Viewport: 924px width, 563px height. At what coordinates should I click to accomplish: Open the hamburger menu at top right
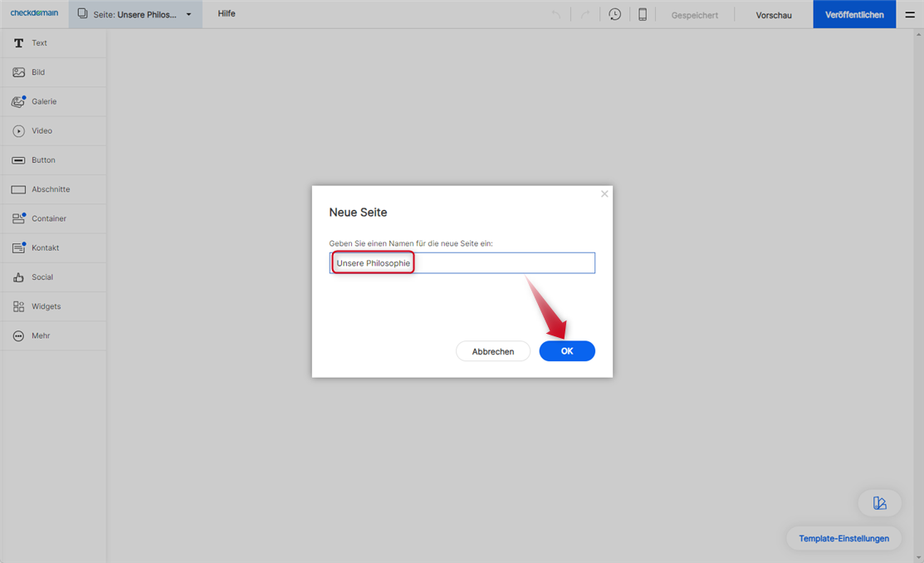point(910,15)
